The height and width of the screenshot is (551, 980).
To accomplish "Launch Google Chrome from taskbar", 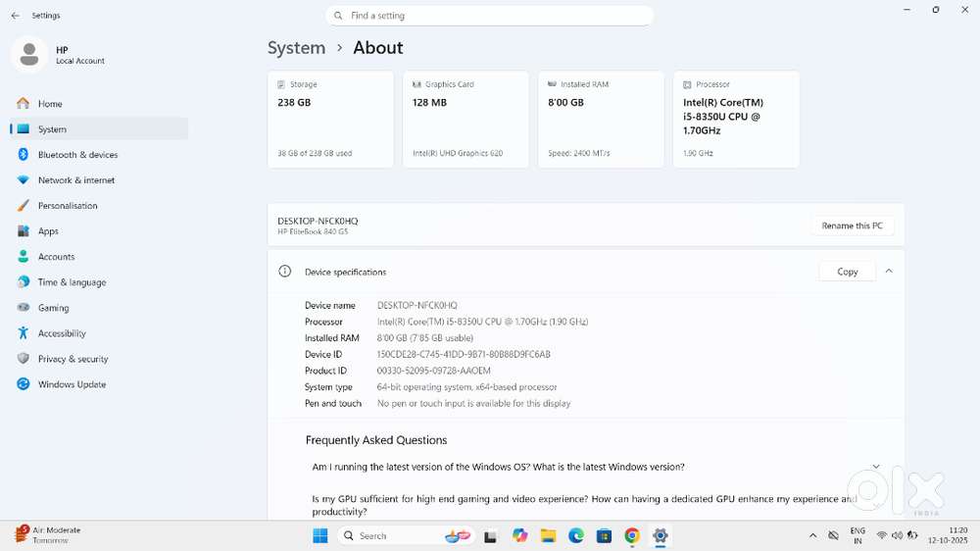I will pos(632,535).
